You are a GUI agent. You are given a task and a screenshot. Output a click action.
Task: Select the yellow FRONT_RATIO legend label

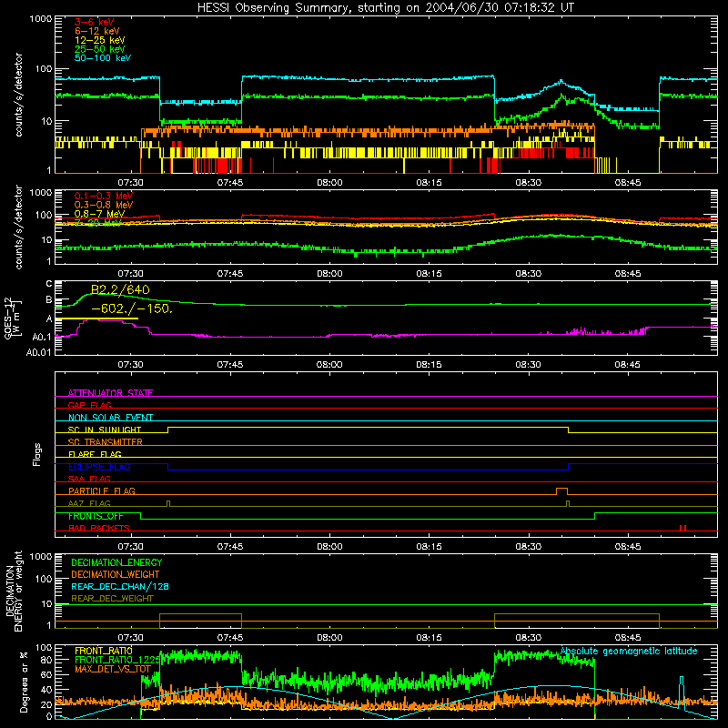coord(103,651)
